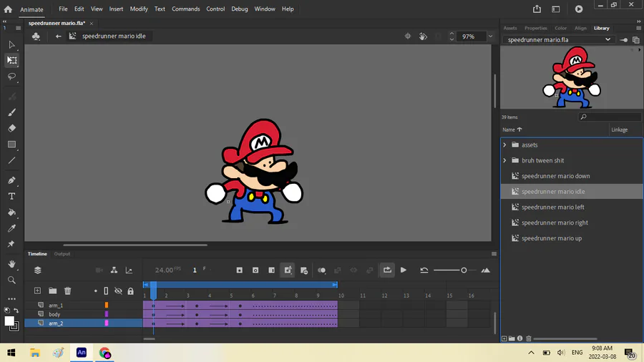Play the timeline animation
The height and width of the screenshot is (362, 644).
pyautogui.click(x=404, y=270)
